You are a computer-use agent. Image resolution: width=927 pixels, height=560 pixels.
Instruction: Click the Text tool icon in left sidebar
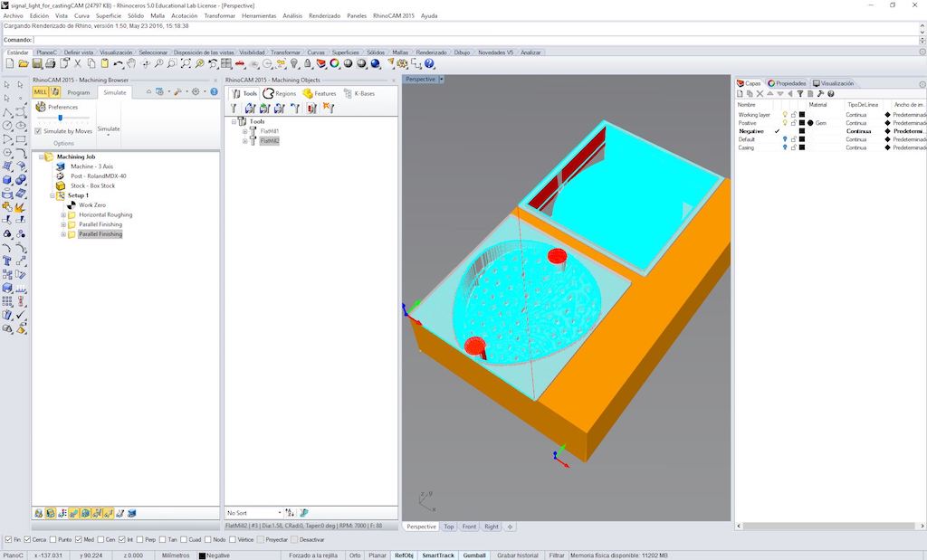7,261
